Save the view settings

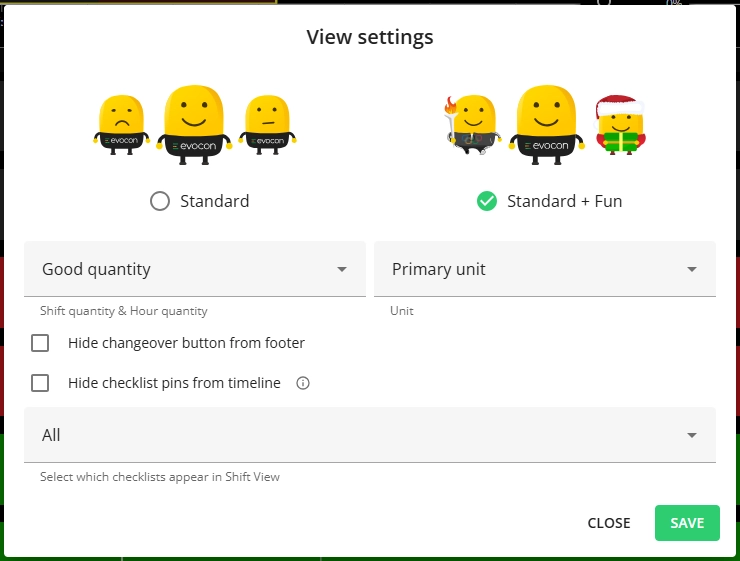[x=687, y=523]
